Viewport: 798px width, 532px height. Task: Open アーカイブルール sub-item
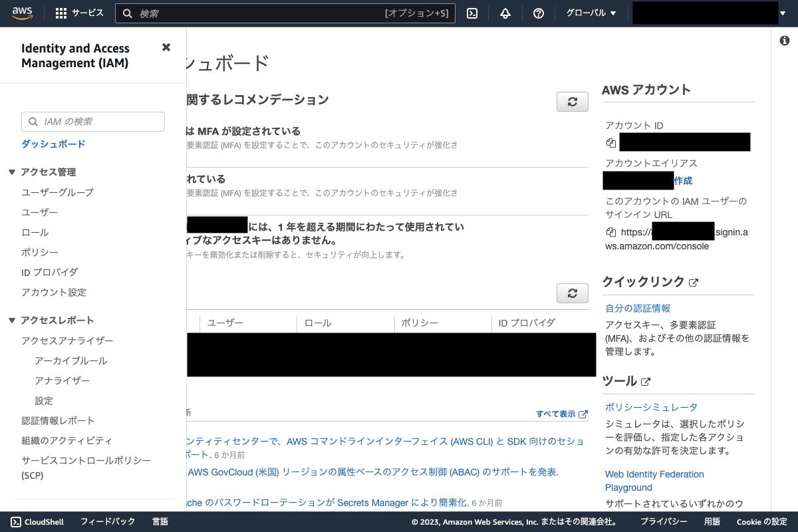(x=70, y=360)
